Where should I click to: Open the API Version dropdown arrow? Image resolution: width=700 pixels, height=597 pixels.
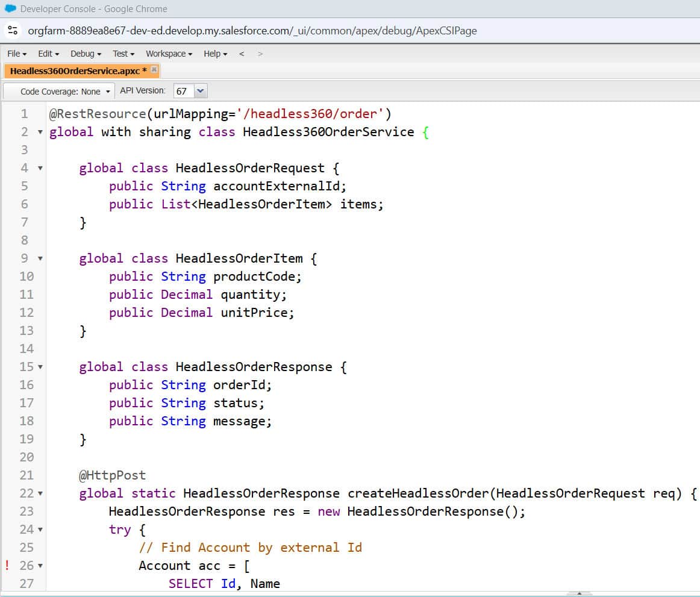[201, 91]
